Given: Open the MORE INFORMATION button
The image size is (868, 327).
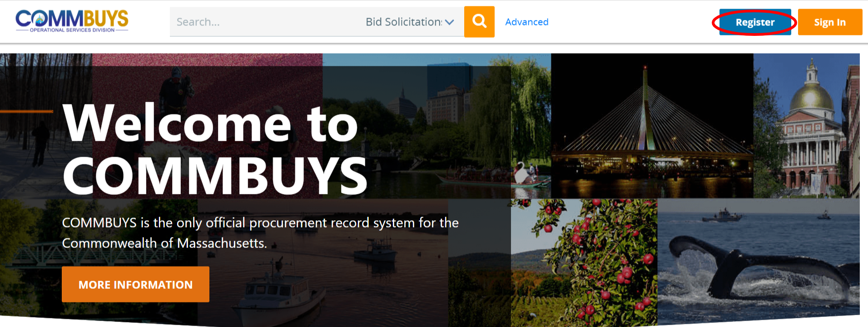Looking at the screenshot, I should (135, 284).
